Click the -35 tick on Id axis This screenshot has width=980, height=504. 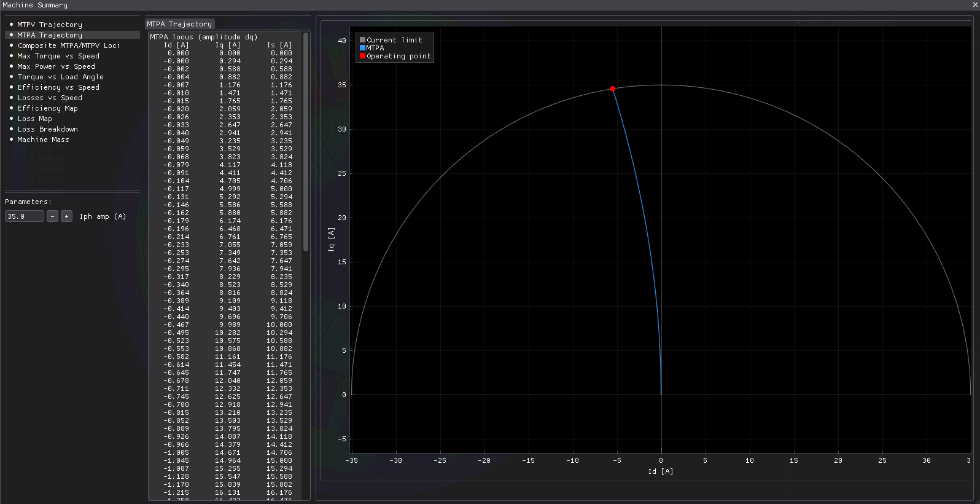351,460
